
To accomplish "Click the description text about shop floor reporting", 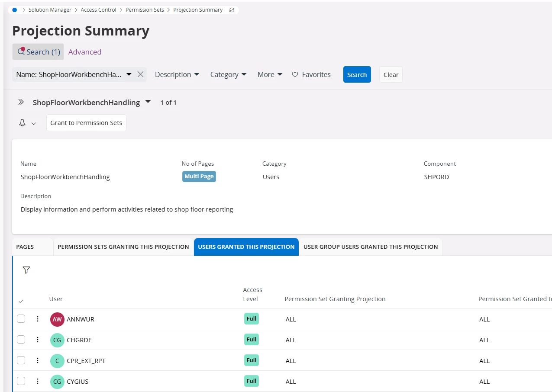I will 127,209.
